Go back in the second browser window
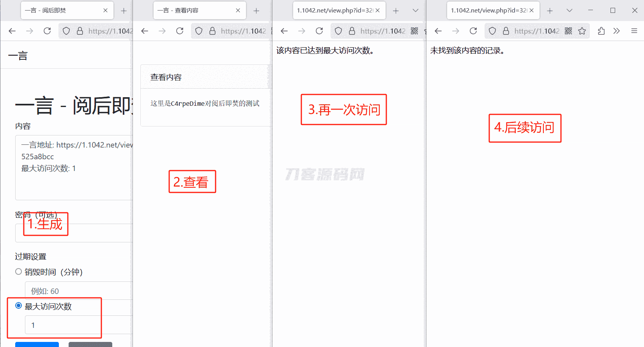This screenshot has width=644, height=347. [x=145, y=31]
